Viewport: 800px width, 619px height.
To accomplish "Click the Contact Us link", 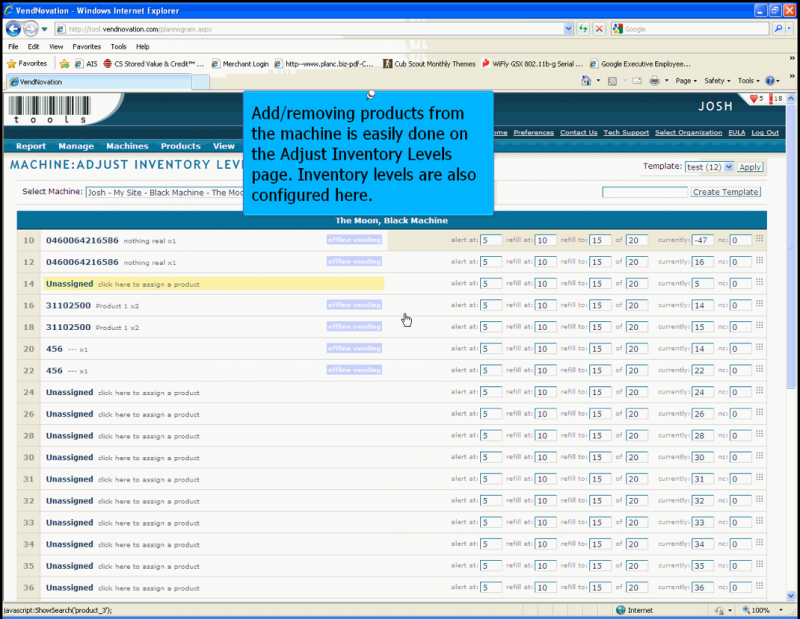I will pyautogui.click(x=579, y=133).
